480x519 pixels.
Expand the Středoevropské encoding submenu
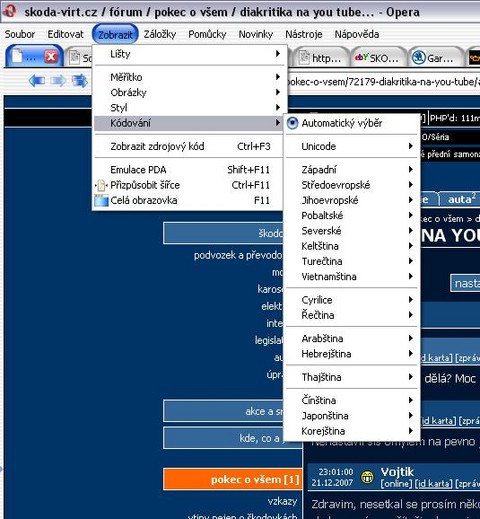point(352,185)
